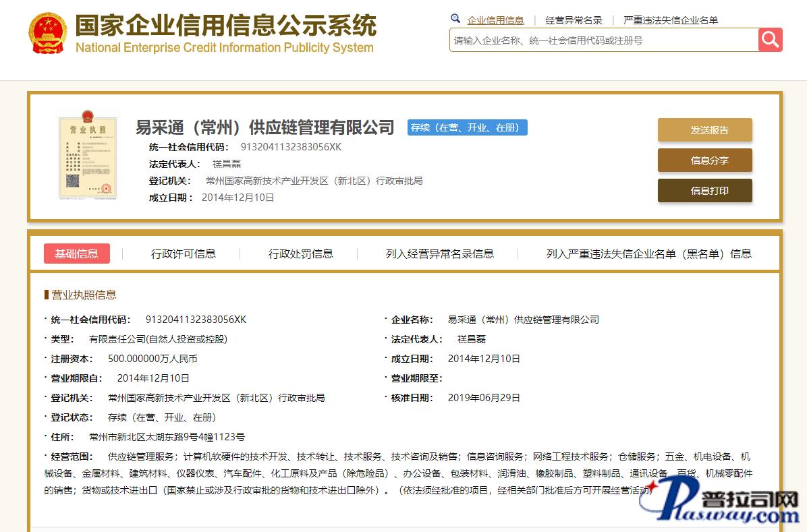The height and width of the screenshot is (532, 807).
Task: Focus the enterprise name search field
Action: [603, 40]
